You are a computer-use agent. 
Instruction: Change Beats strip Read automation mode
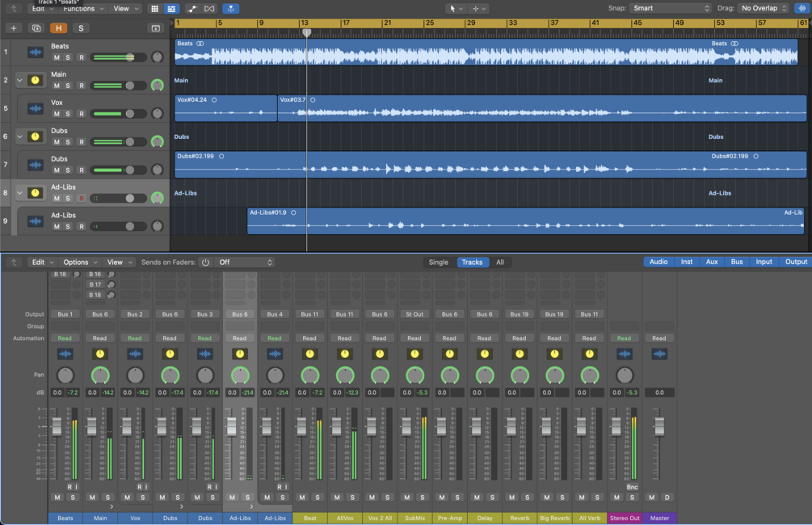coord(65,338)
